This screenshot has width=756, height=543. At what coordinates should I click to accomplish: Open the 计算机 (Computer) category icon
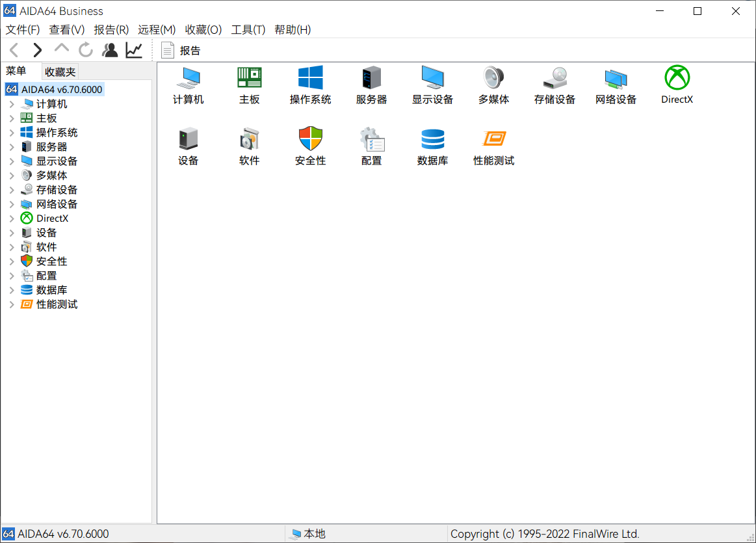(x=188, y=84)
